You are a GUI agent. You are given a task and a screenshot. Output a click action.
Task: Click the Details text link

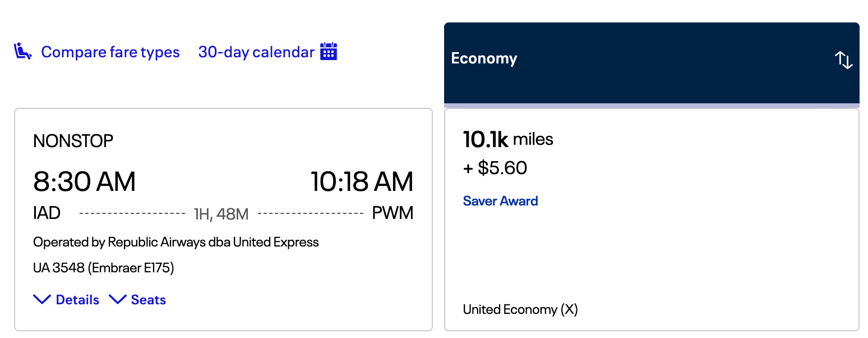point(77,300)
